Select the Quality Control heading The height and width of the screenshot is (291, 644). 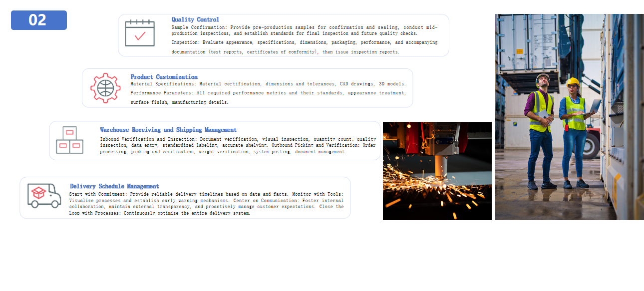click(x=195, y=19)
